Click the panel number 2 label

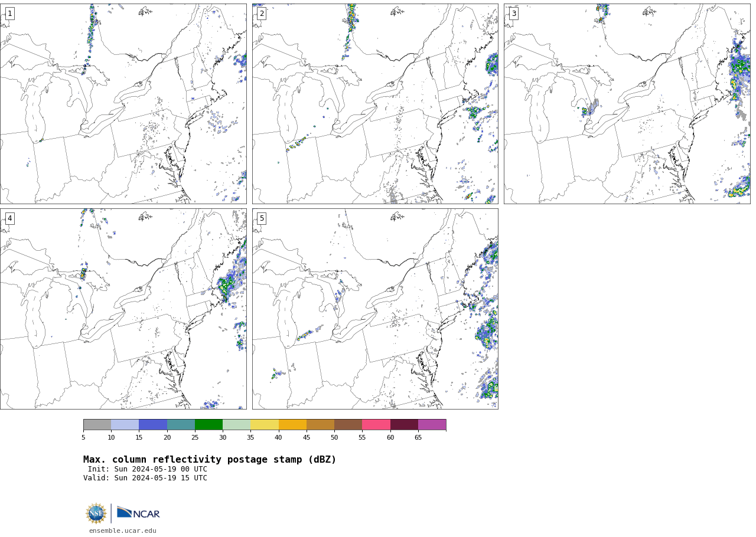pyautogui.click(x=262, y=14)
